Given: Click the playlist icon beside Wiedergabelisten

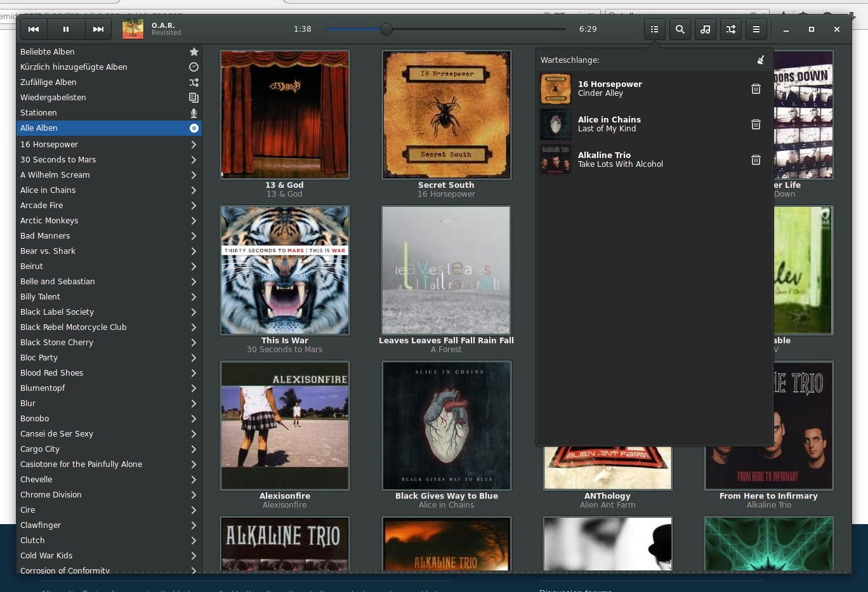Looking at the screenshot, I should coord(194,98).
